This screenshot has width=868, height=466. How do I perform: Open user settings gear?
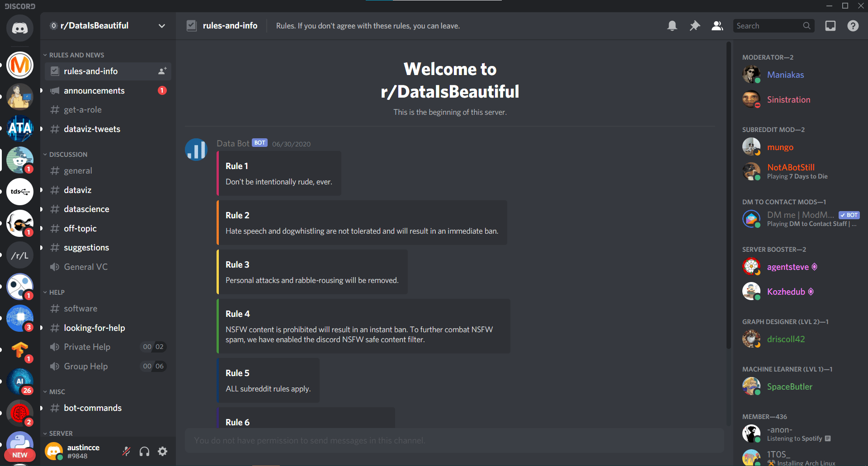click(163, 451)
